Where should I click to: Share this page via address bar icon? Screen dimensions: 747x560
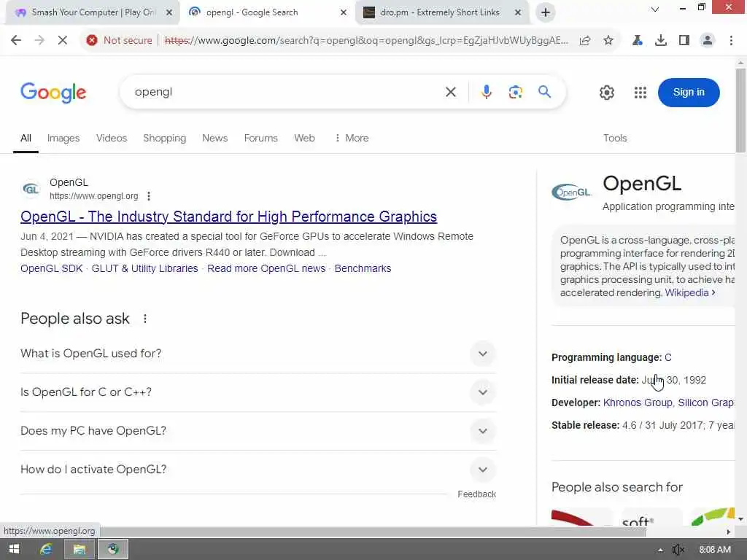click(x=585, y=41)
